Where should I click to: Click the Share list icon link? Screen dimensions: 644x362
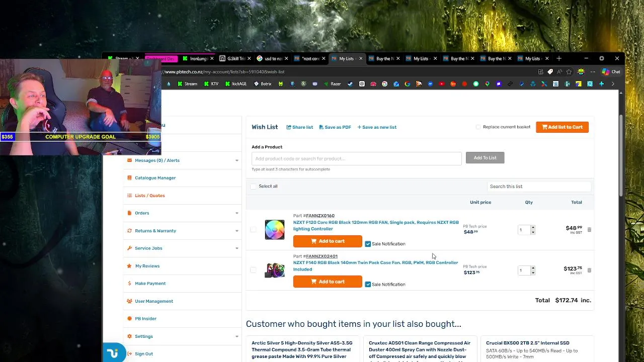[x=299, y=127]
